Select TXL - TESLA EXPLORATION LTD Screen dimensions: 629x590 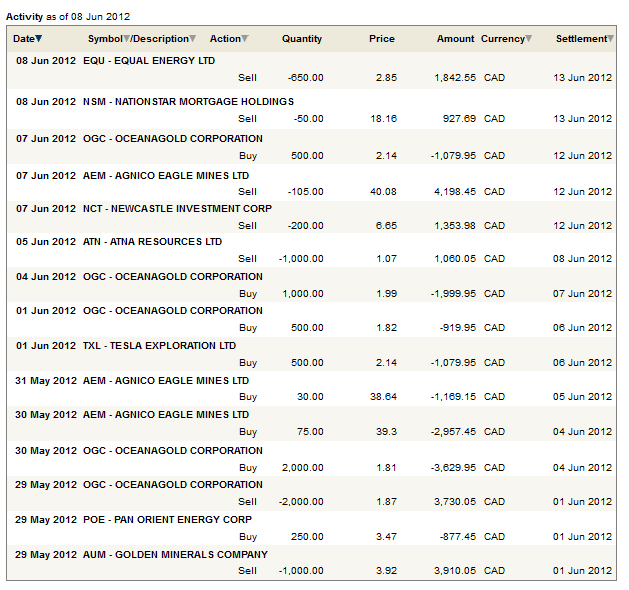coord(159,346)
